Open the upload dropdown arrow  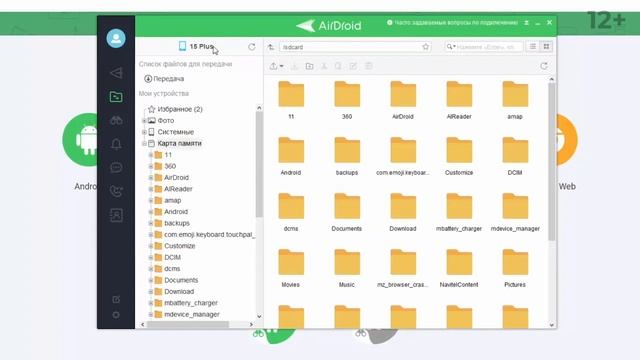[282, 67]
